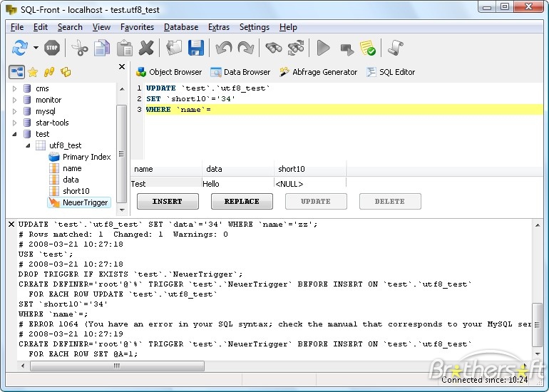The width and height of the screenshot is (549, 392).
Task: Click the Open file toolbar icon
Action: [174, 48]
